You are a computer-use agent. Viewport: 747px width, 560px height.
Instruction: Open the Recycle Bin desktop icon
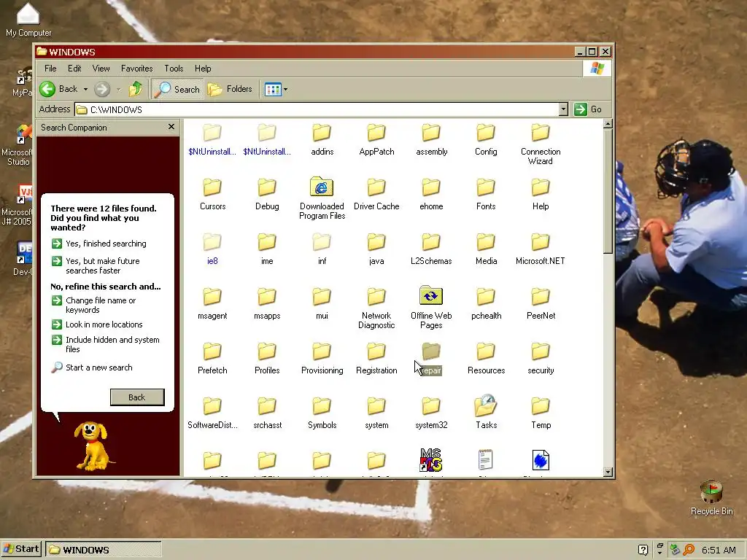pos(712,497)
